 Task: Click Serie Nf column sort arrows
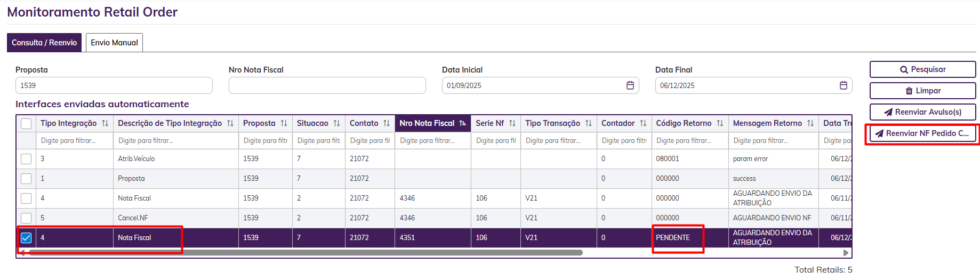512,123
